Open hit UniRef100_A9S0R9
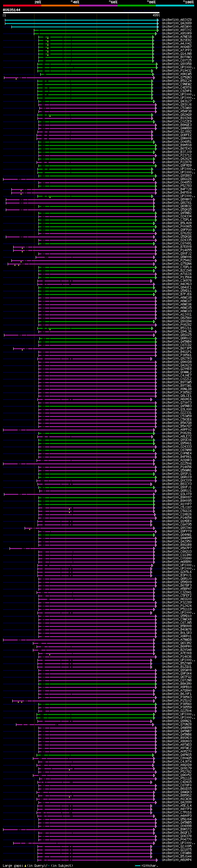197x868 pixels. pyautogui.click(x=177, y=33)
